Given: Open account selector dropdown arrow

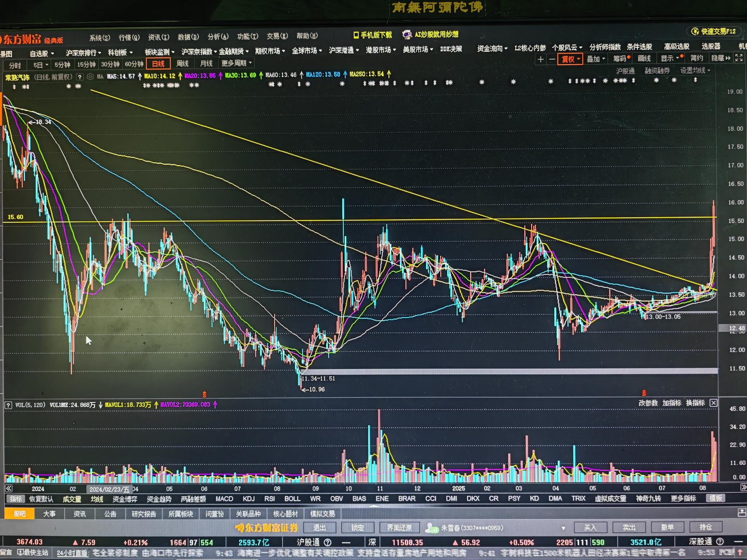Looking at the screenshot, I should pyautogui.click(x=563, y=528).
